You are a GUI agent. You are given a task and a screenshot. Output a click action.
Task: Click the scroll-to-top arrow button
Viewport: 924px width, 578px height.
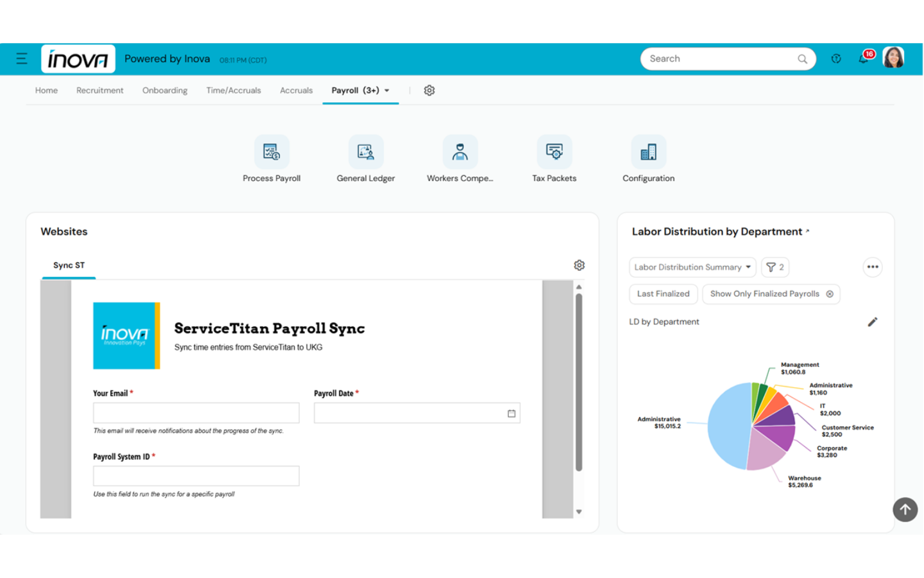click(x=905, y=509)
